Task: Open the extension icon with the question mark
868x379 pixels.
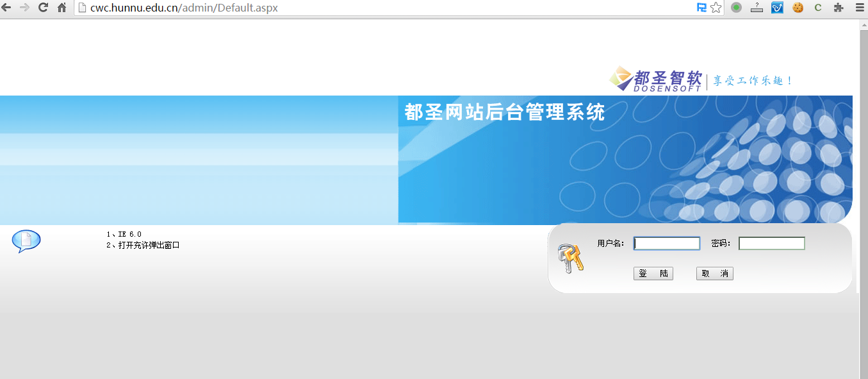Action: click(757, 8)
